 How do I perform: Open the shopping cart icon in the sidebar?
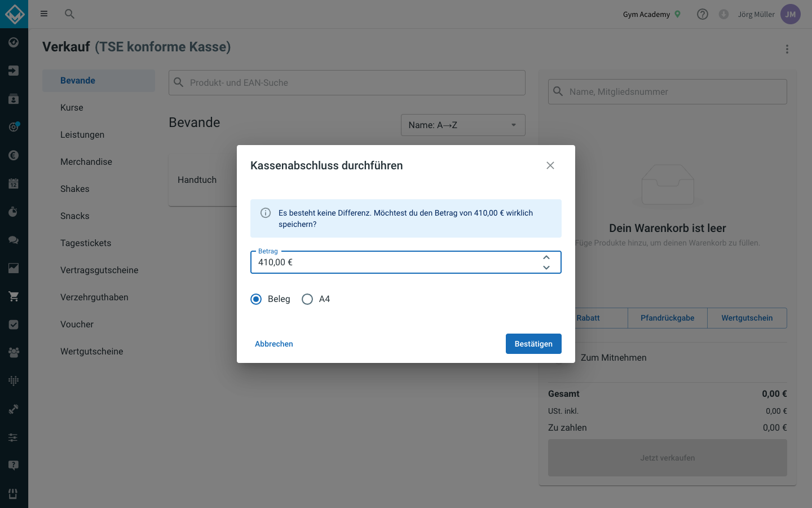click(14, 296)
